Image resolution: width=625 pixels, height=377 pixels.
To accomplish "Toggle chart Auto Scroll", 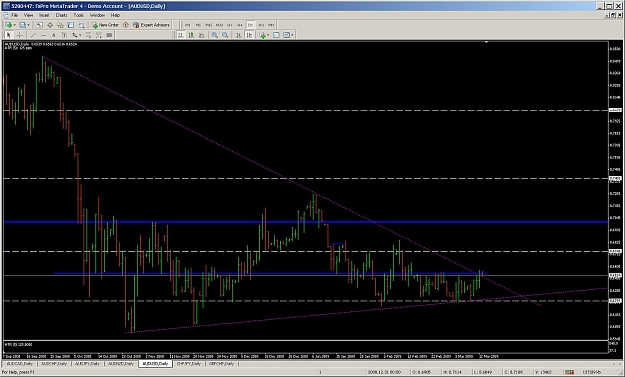I will [238, 35].
